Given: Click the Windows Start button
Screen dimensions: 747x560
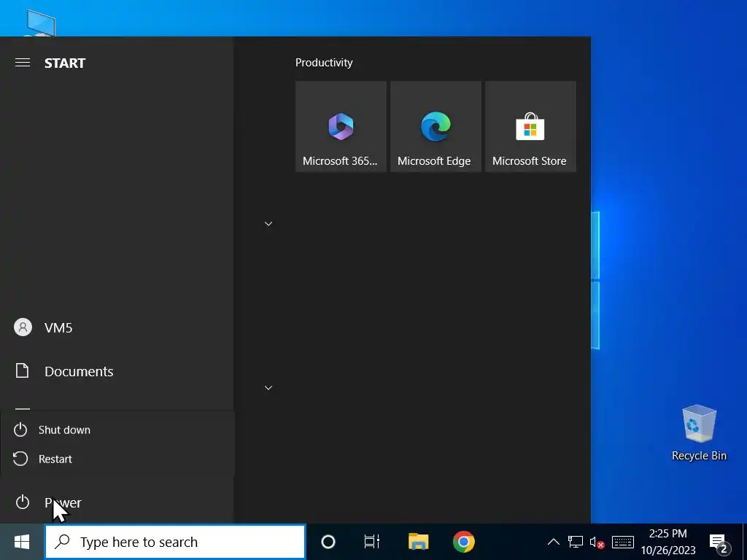Looking at the screenshot, I should [22, 542].
